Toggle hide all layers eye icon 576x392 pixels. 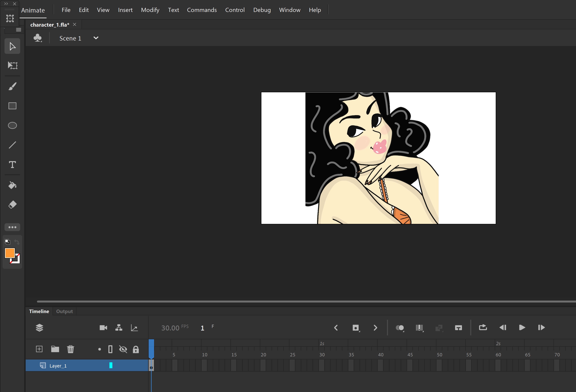tap(123, 349)
